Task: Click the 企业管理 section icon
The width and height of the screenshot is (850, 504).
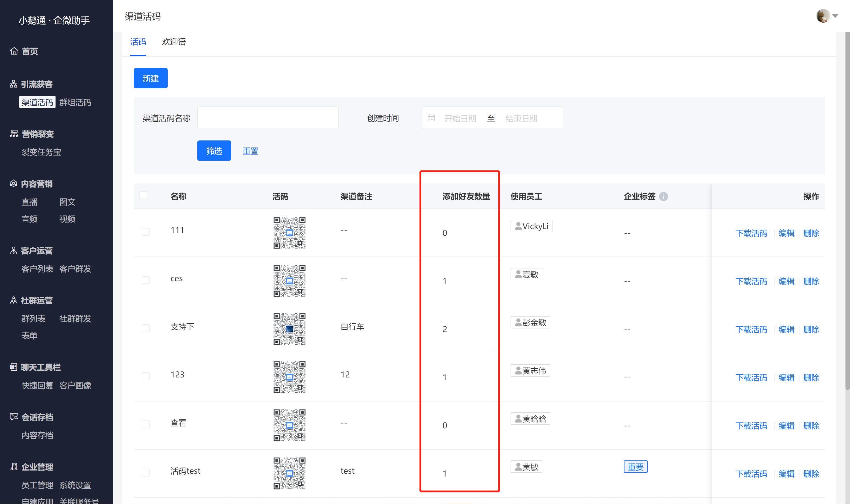Action: (14, 467)
